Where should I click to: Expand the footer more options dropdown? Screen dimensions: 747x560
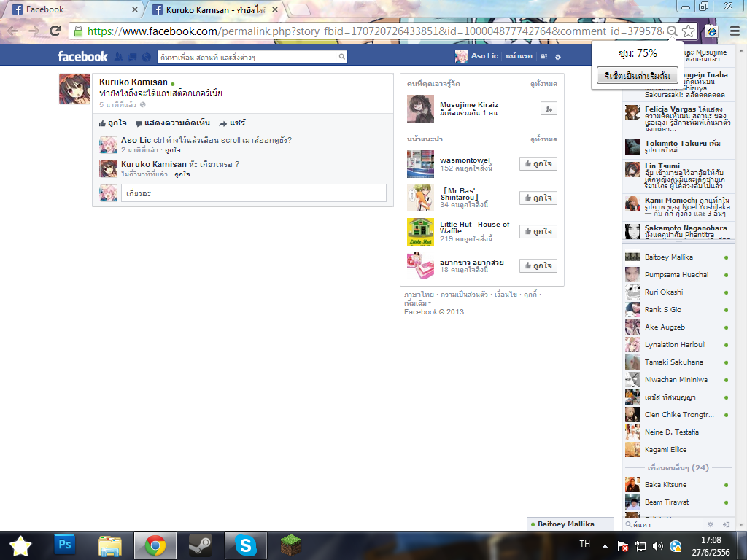(418, 303)
